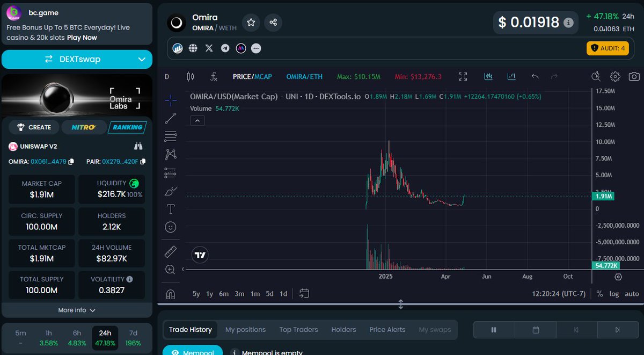The image size is (644, 355).
Task: Expand More info section
Action: (x=77, y=310)
